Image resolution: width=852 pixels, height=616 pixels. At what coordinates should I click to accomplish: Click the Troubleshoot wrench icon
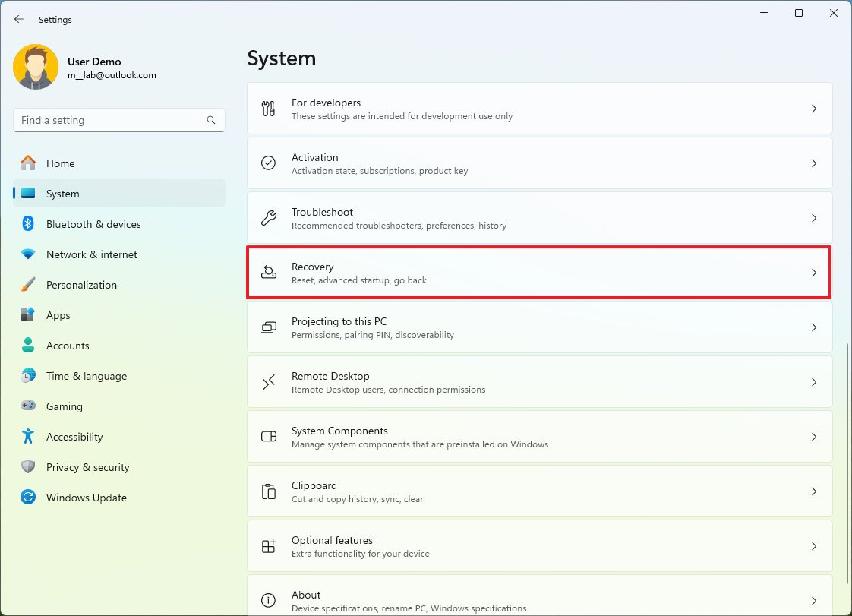269,218
